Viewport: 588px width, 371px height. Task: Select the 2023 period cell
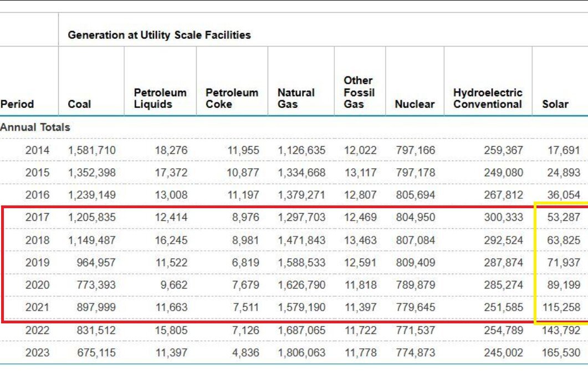coord(37,353)
